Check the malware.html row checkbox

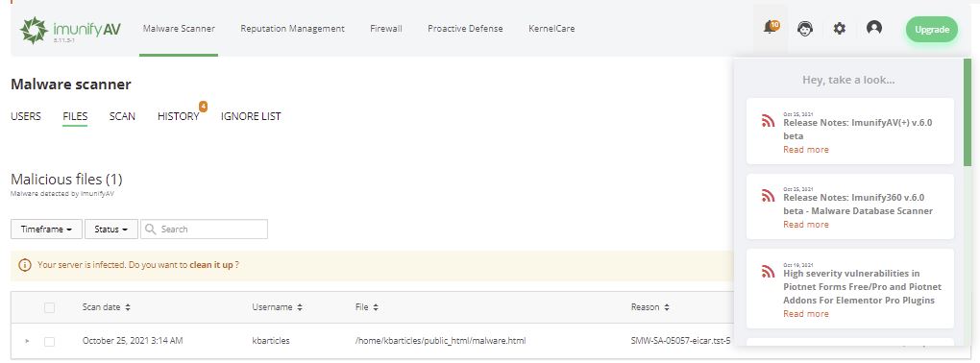(x=49, y=341)
